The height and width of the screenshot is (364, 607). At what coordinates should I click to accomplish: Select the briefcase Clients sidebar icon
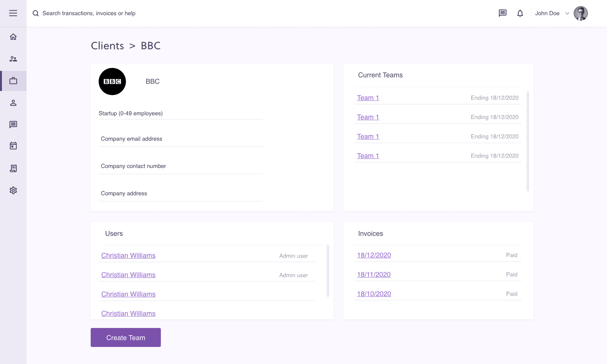(x=13, y=81)
